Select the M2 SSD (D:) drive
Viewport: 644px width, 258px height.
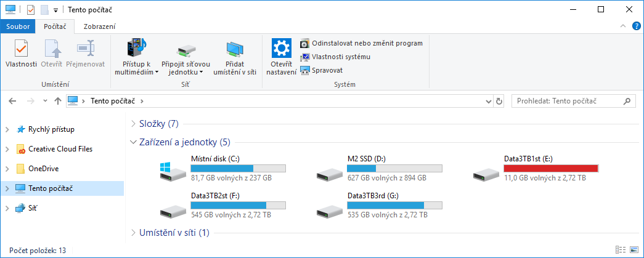[x=372, y=168]
